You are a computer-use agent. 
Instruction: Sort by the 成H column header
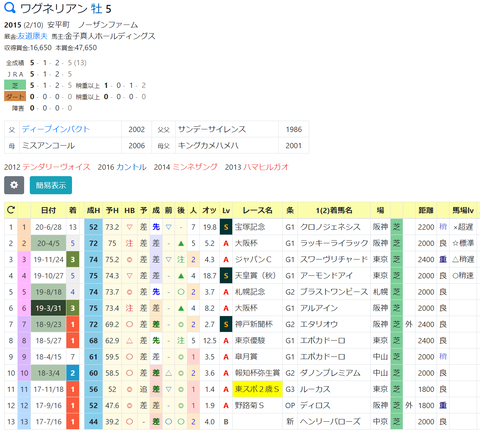(93, 210)
